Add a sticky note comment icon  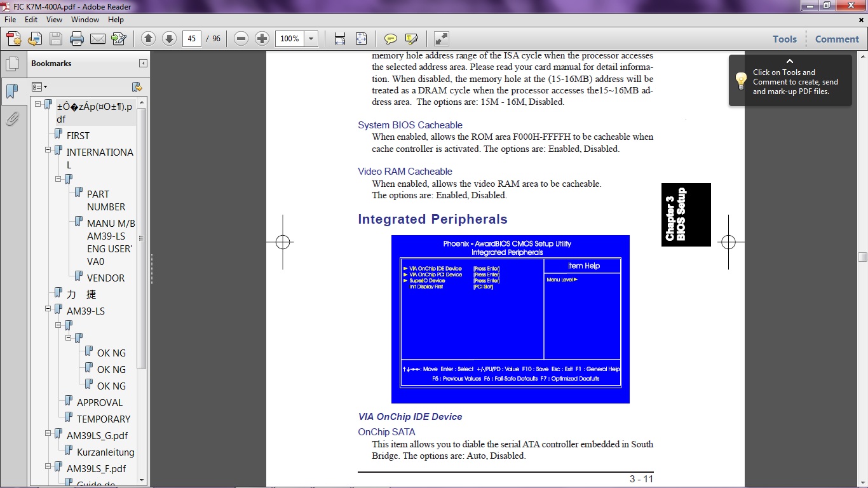coord(391,39)
